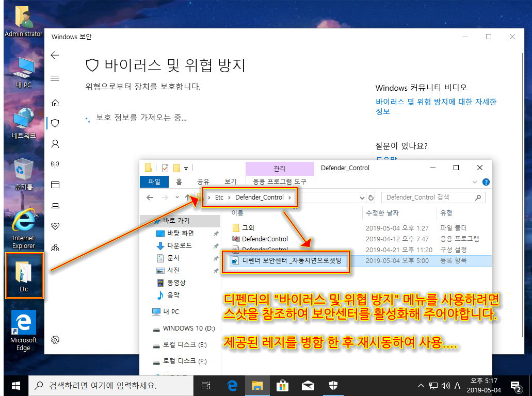The image size is (532, 396).
Task: Launch Edge from the taskbar
Action: coord(232,386)
